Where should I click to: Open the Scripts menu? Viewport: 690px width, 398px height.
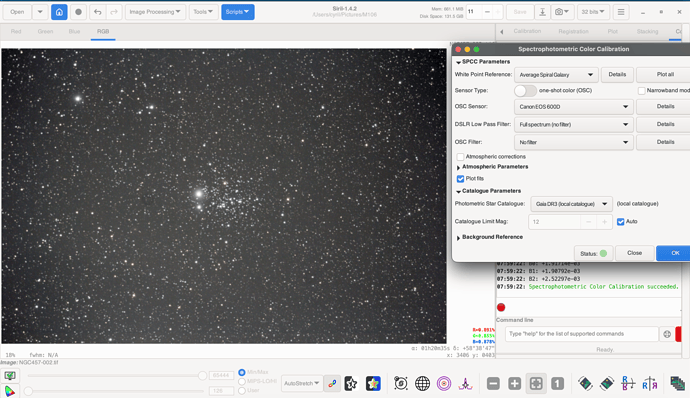click(238, 12)
